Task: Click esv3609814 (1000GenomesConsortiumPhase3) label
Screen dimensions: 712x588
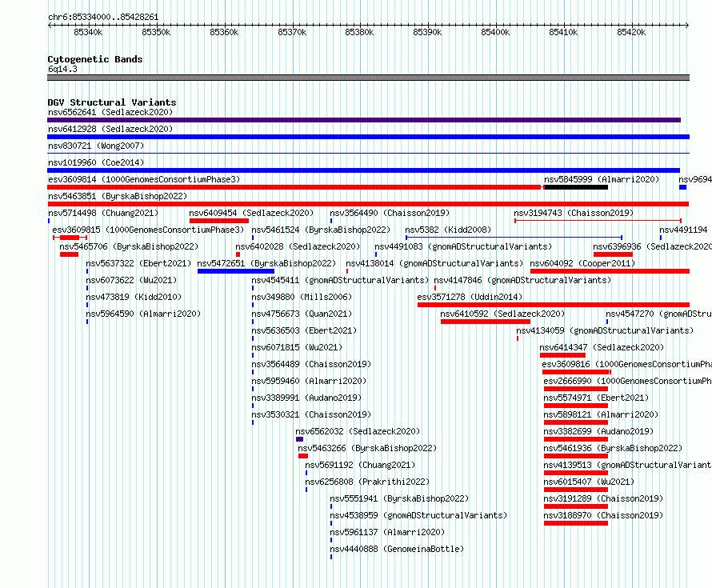Action: coord(144,179)
